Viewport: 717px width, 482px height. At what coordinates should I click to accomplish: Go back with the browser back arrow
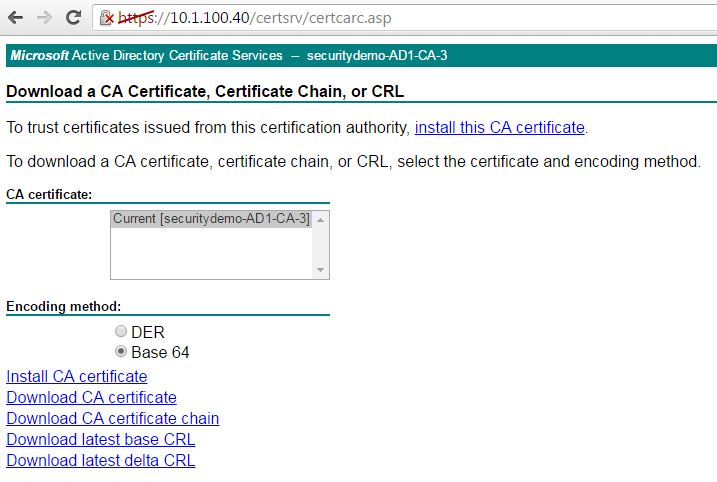pyautogui.click(x=16, y=18)
